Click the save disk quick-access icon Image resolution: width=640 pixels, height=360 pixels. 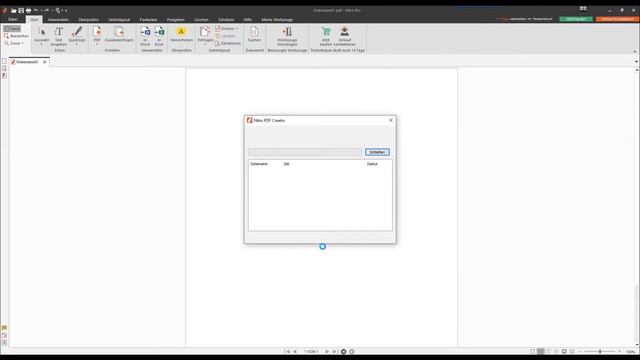(21, 11)
